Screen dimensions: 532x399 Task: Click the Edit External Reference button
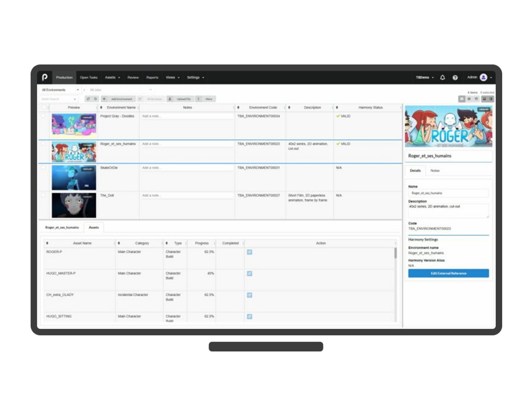click(448, 273)
